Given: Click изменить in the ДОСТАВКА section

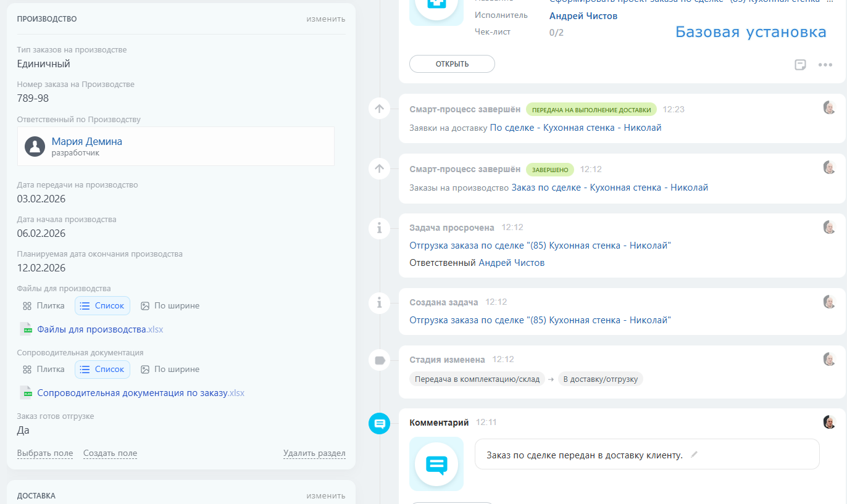Looking at the screenshot, I should (x=326, y=495).
